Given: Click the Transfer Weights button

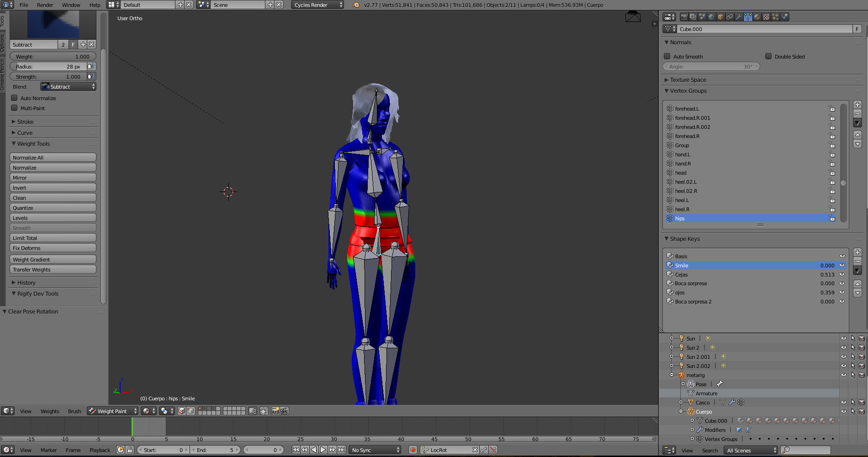Looking at the screenshot, I should click(x=53, y=270).
